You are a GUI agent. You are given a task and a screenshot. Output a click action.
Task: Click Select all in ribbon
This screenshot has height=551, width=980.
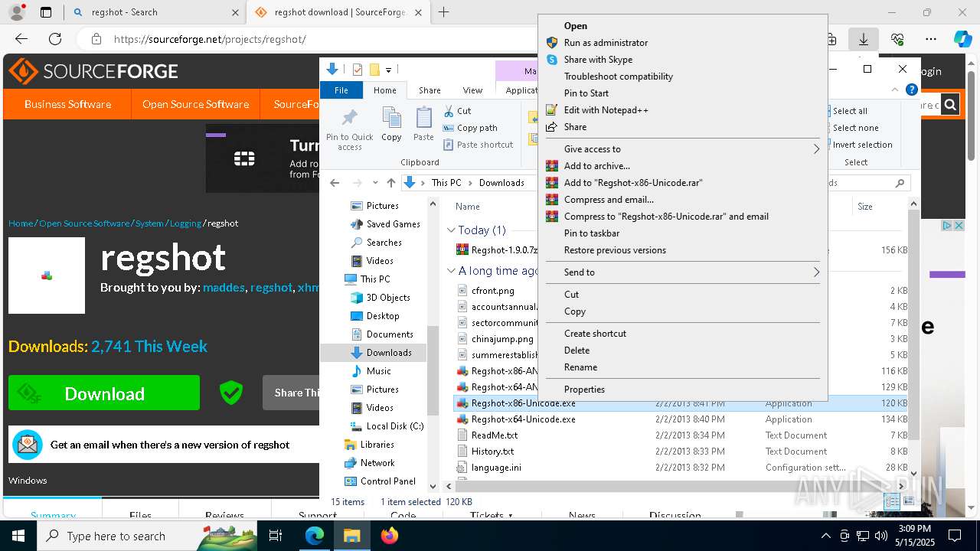pyautogui.click(x=849, y=111)
